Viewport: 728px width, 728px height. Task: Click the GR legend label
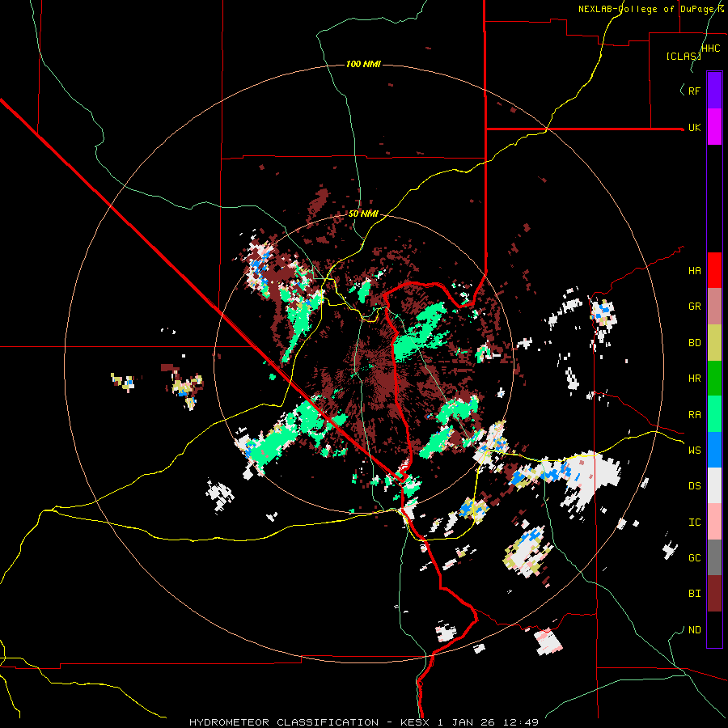point(694,307)
